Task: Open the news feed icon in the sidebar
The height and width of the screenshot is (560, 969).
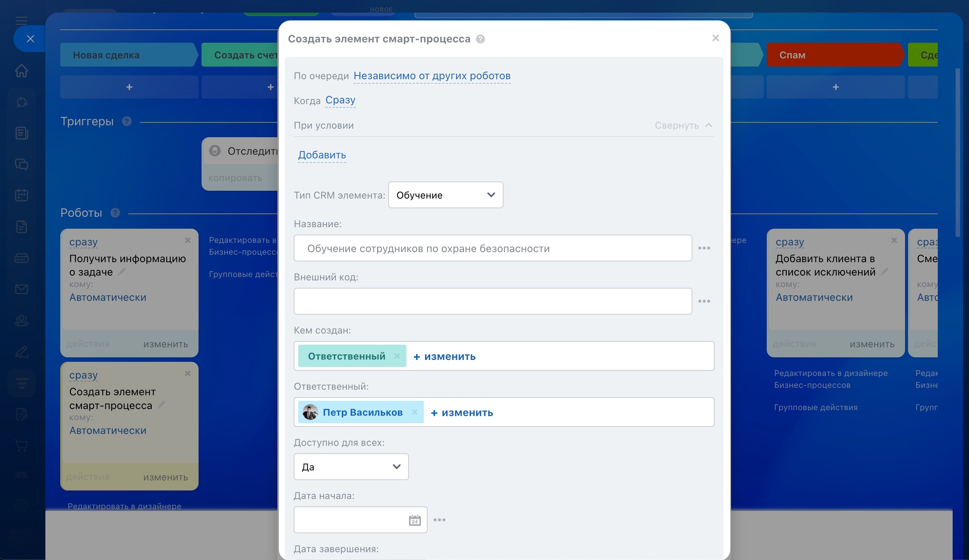Action: pyautogui.click(x=22, y=133)
